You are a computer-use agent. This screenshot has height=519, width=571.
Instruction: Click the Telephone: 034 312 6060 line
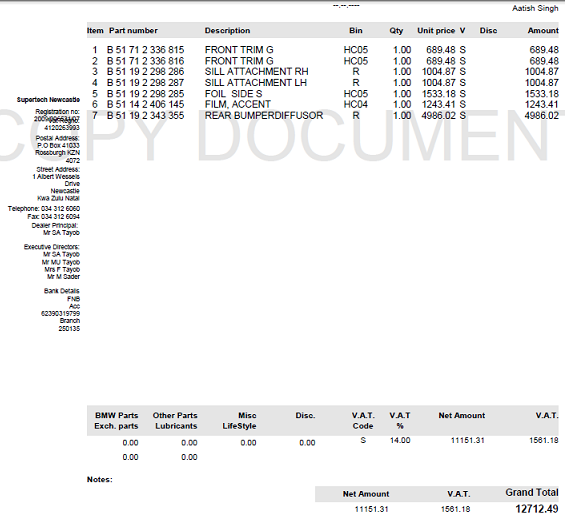44,209
